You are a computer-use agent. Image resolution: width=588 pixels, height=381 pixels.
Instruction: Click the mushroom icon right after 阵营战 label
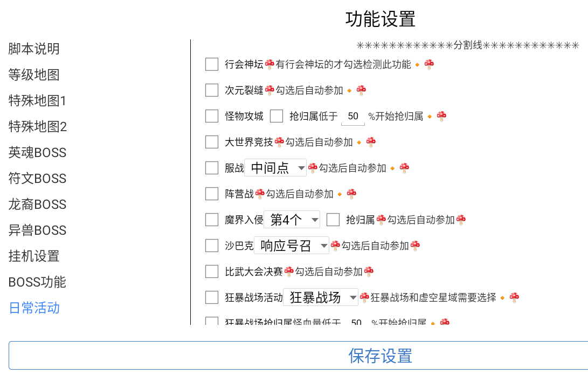(x=260, y=194)
